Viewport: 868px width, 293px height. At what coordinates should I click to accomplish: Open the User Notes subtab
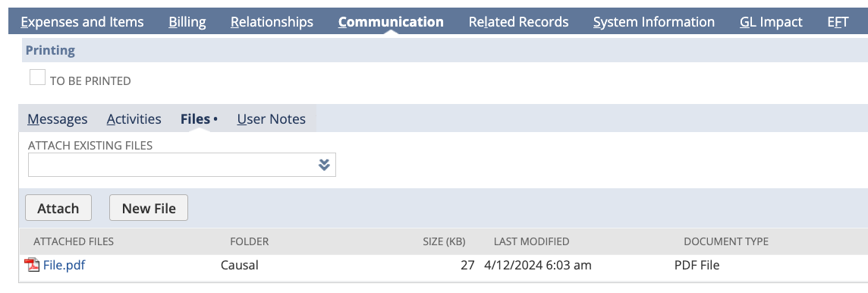[x=272, y=119]
